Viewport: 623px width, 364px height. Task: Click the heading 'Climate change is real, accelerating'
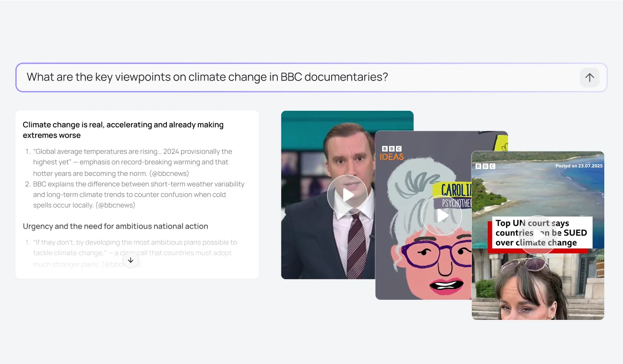(123, 129)
